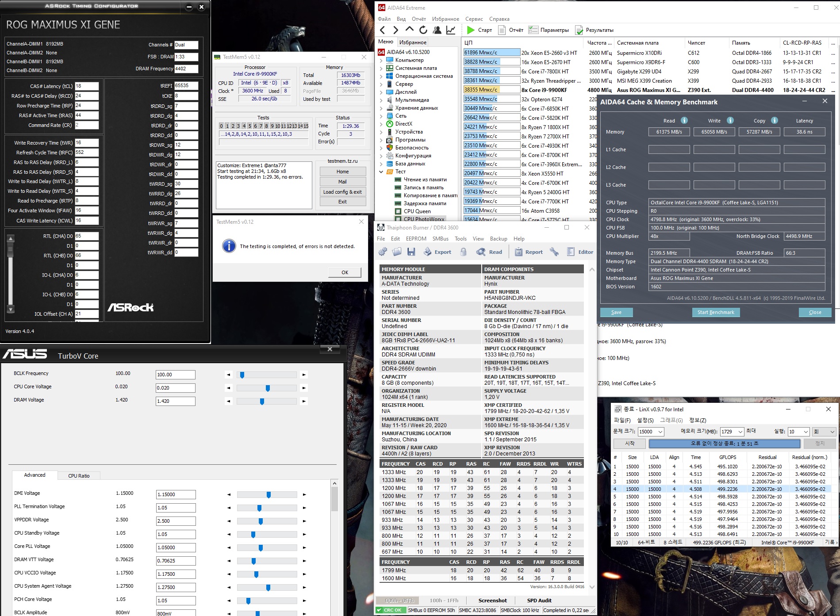Viewport: 840px width, 616px height.
Task: Expand the Компьютер node in AIDA64 tree
Action: tap(381, 60)
